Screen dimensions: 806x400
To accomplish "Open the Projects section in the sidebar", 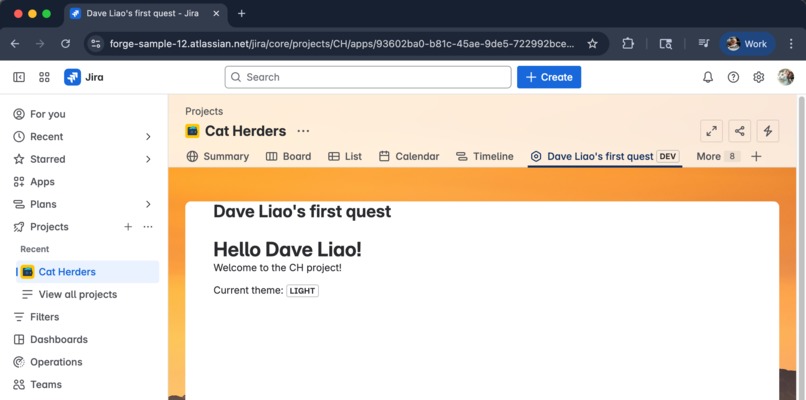I will point(49,227).
